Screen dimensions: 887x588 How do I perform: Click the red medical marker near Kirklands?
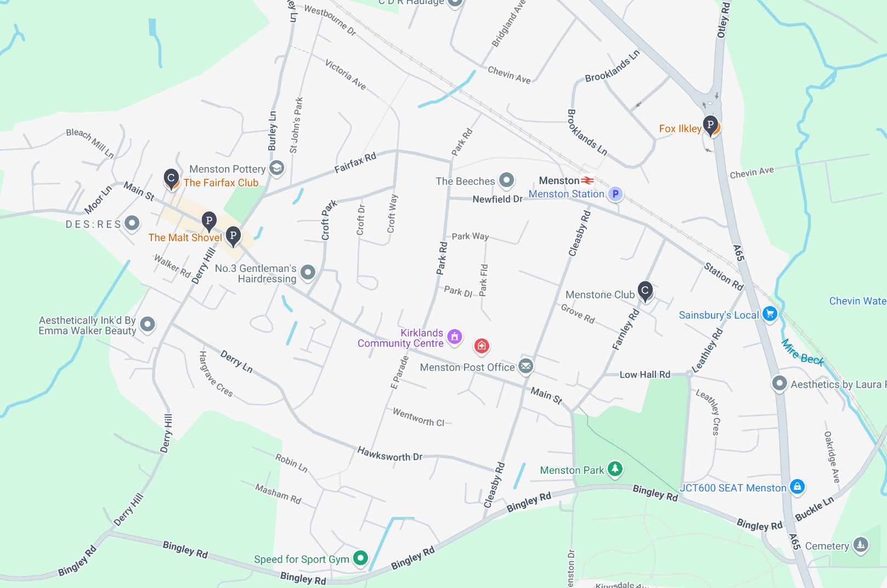pyautogui.click(x=482, y=346)
